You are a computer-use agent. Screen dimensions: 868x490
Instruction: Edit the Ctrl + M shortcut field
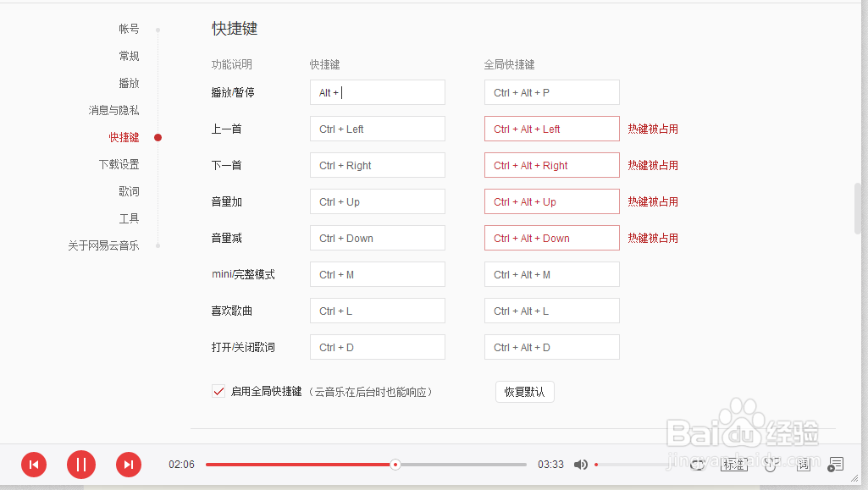[x=378, y=274]
